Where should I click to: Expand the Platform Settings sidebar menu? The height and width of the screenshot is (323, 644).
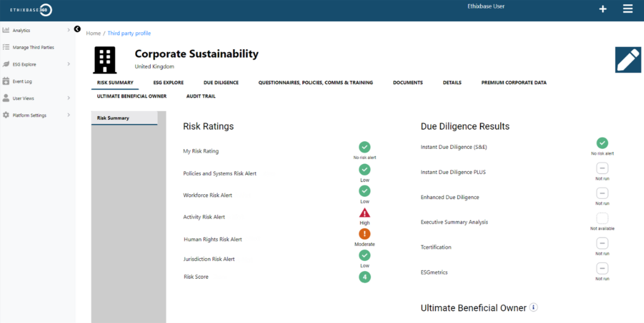pos(68,115)
